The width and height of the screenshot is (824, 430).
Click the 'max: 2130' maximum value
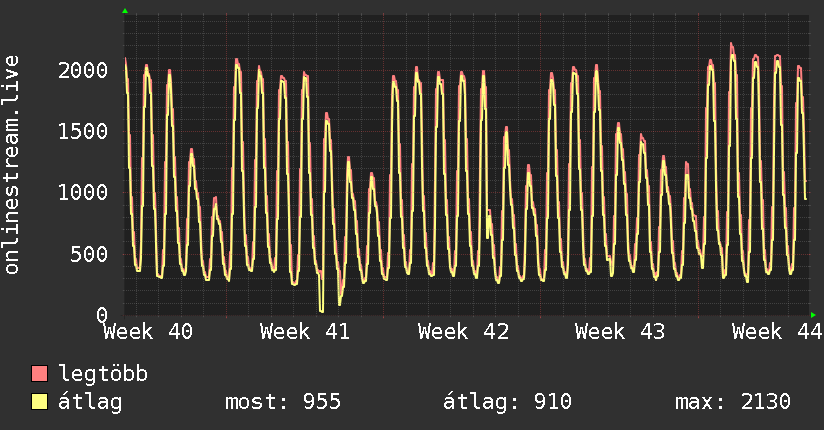pyautogui.click(x=733, y=402)
